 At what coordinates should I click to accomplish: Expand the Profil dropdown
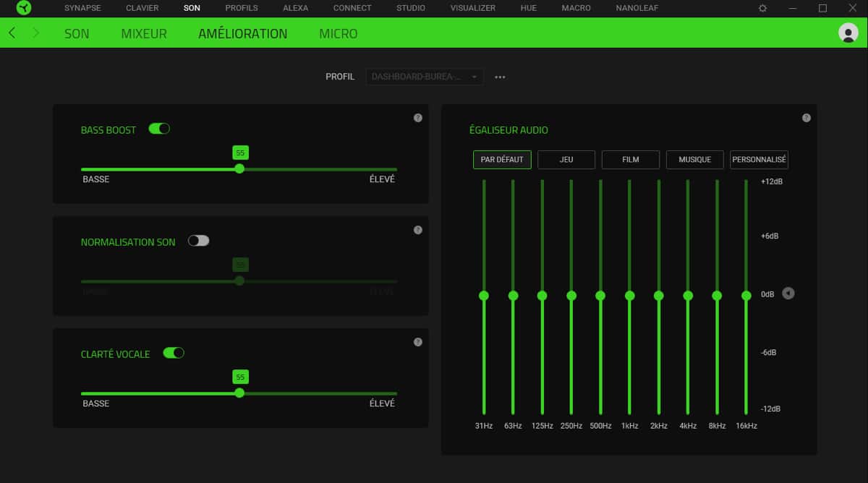pyautogui.click(x=425, y=77)
